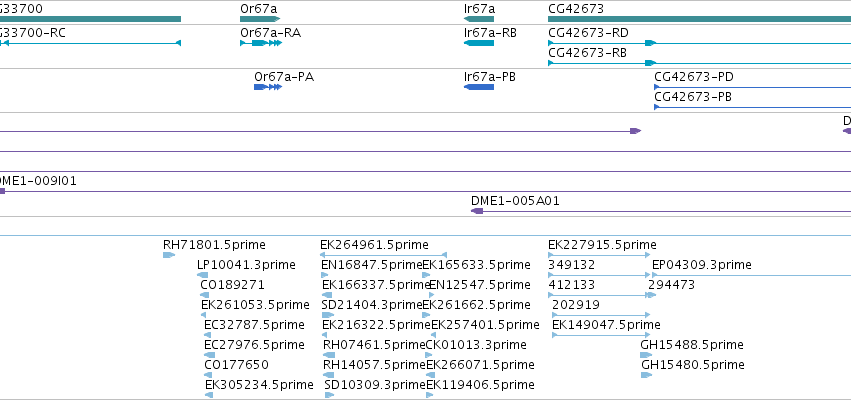Click EK266071.5prime EST glyph
This screenshot has width=851, height=400.
[x=430, y=376]
